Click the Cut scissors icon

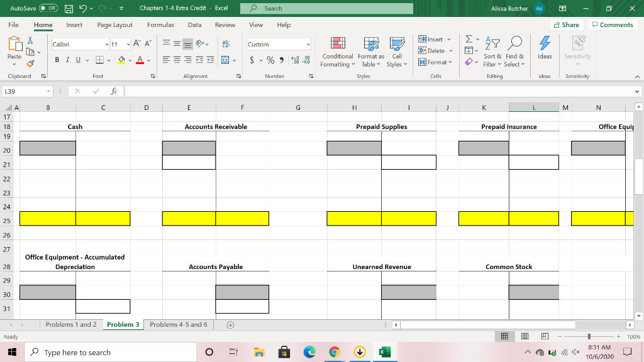tap(30, 40)
